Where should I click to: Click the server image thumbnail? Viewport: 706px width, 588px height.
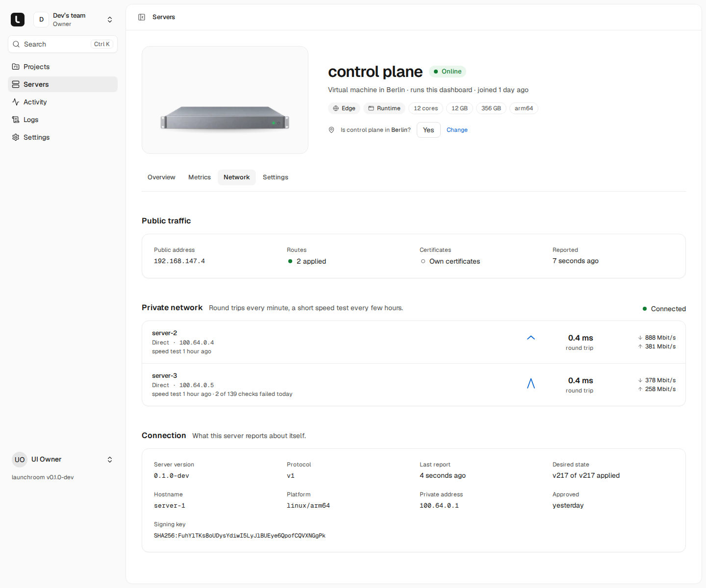click(x=225, y=100)
